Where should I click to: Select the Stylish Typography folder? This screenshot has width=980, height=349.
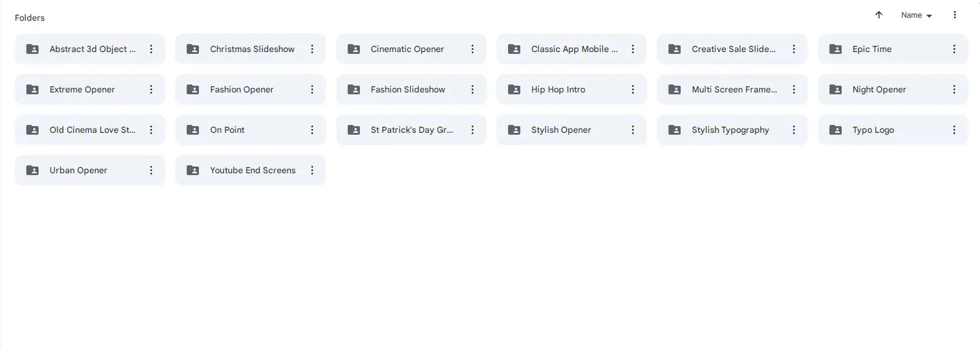(x=730, y=130)
